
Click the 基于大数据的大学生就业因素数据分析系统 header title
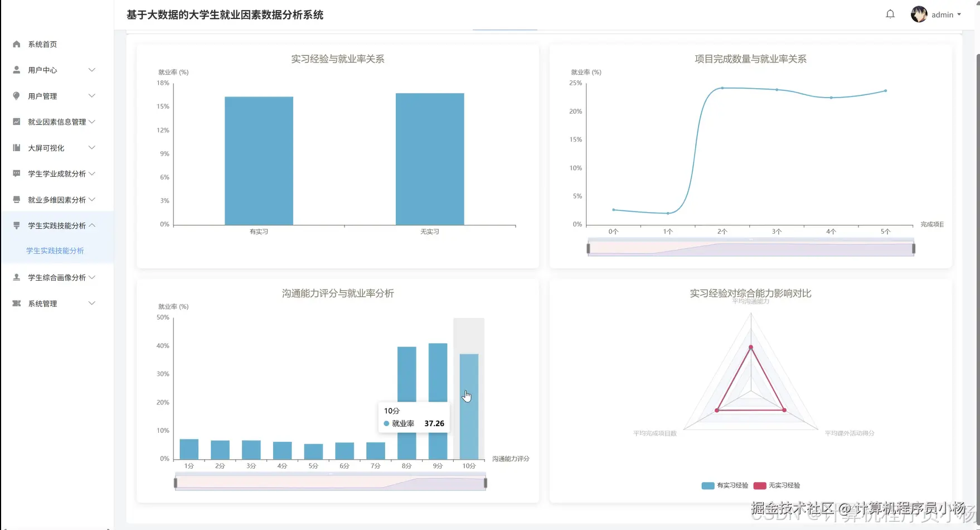[225, 15]
